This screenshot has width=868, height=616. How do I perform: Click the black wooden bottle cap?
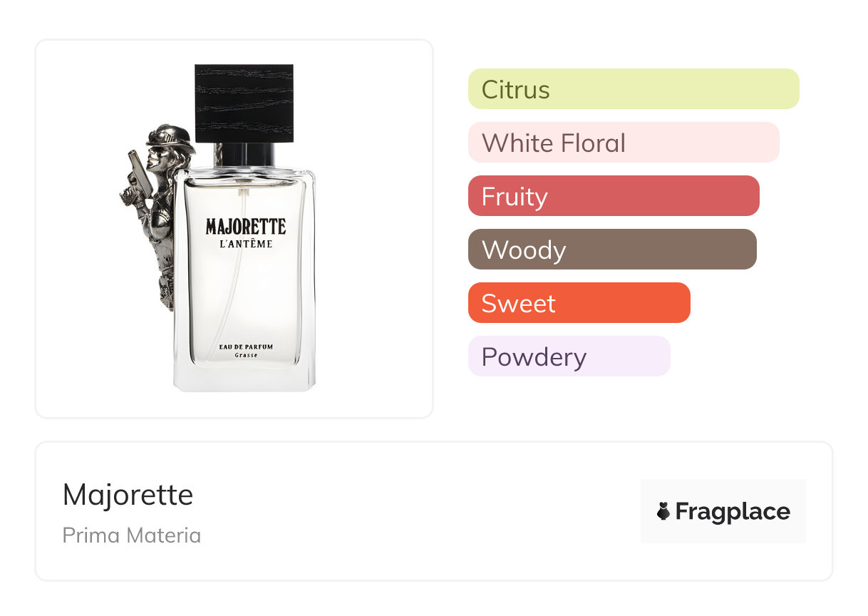point(243,103)
